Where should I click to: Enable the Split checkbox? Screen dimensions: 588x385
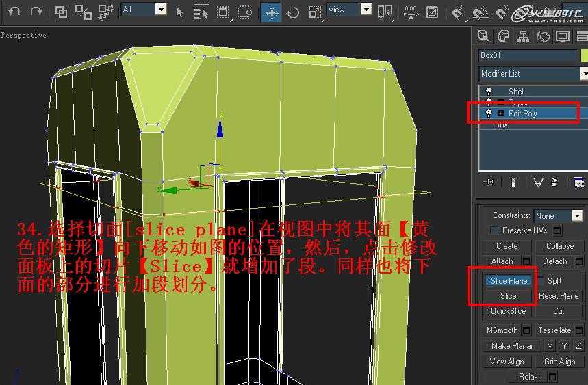pos(540,280)
